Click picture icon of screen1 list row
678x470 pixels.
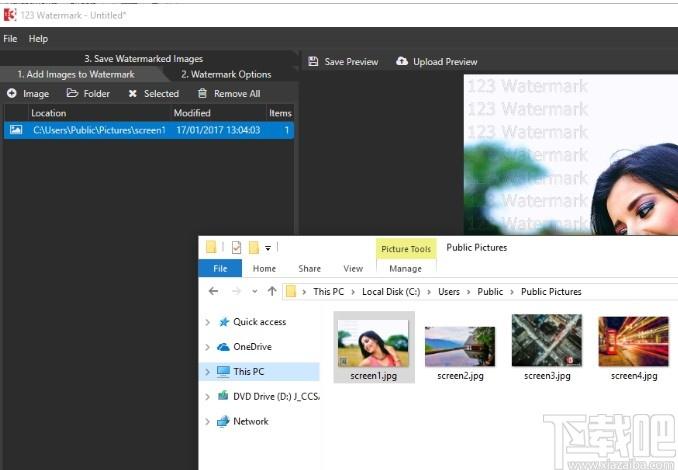(x=16, y=130)
